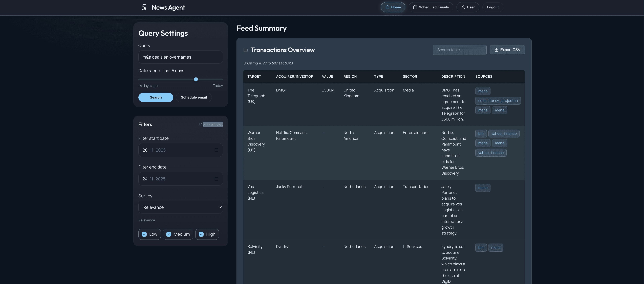Viewport: 644px width, 284px height.
Task: Click the Logout button
Action: coord(492,7)
